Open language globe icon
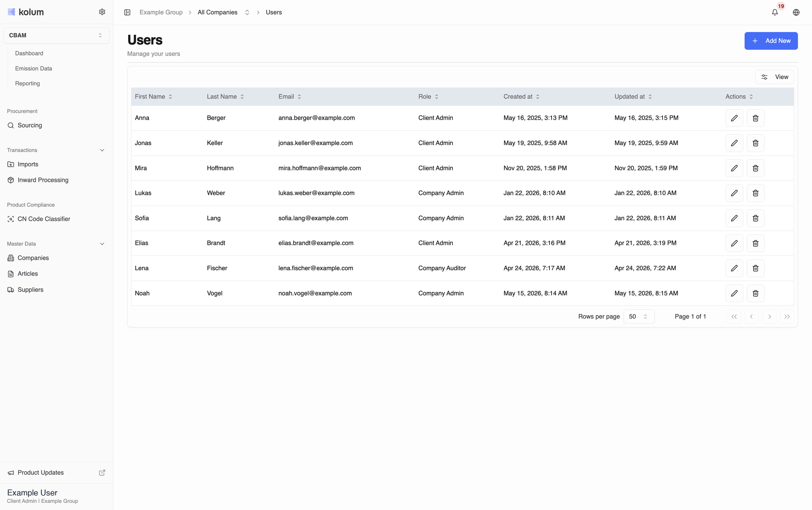812x510 pixels. 796,12
